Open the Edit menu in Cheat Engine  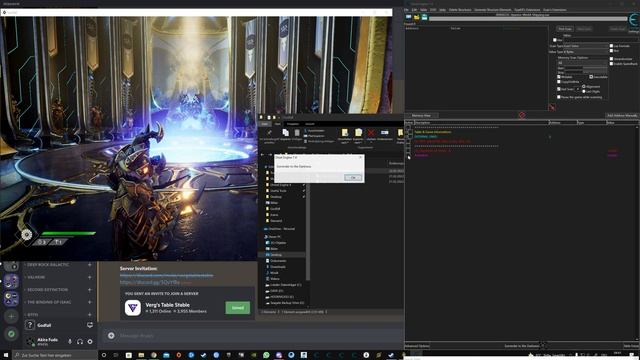coord(414,9)
